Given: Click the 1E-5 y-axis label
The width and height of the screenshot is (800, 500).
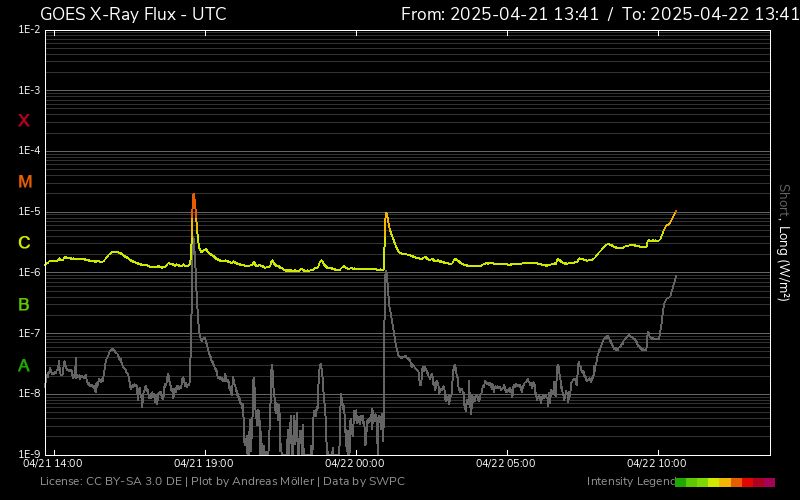Looking at the screenshot, I should [x=29, y=211].
